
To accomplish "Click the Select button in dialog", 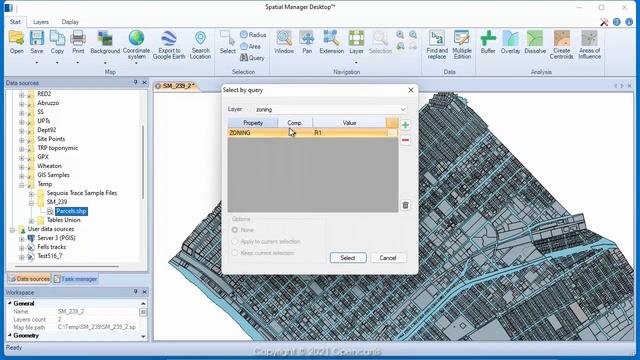I will click(348, 258).
